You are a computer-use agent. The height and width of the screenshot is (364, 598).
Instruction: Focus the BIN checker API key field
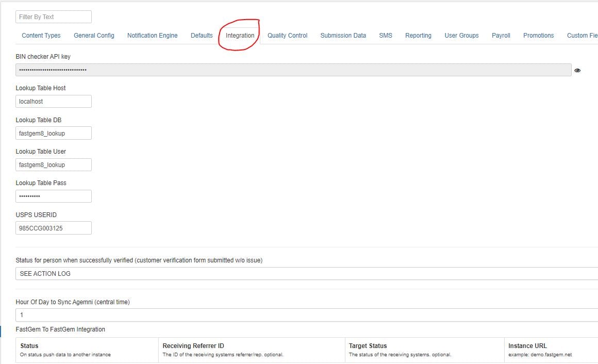[293, 70]
